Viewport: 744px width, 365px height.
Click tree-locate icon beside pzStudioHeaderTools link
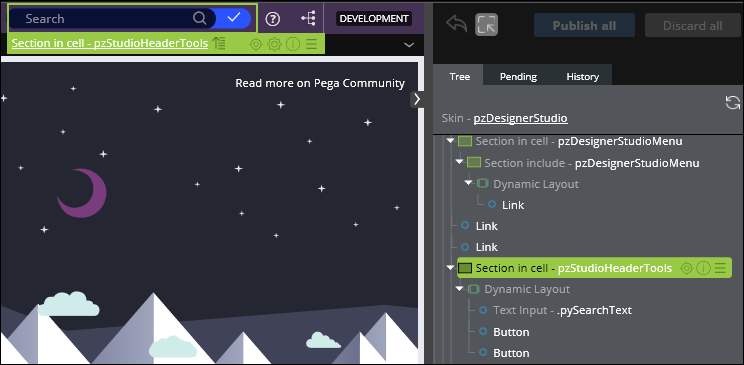pyautogui.click(x=219, y=43)
